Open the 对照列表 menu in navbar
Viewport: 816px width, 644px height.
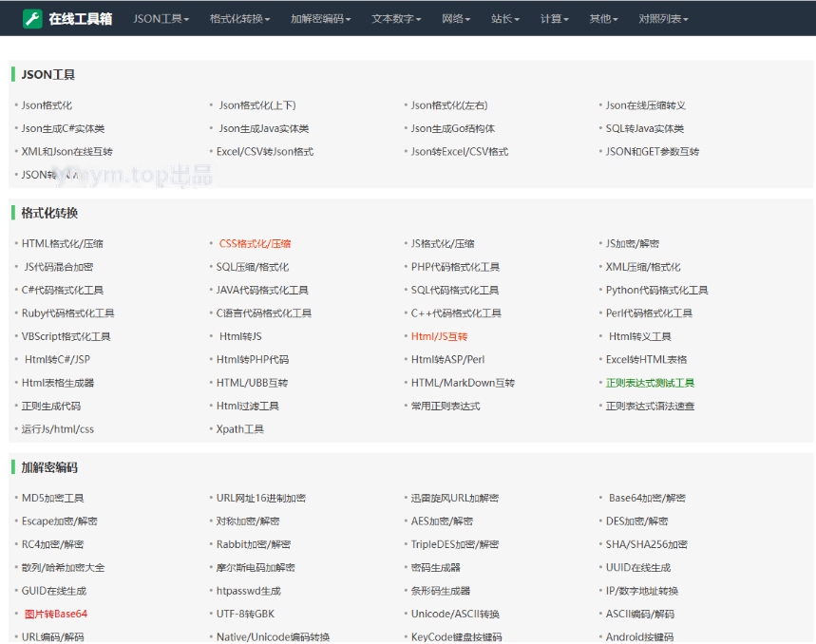[x=663, y=19]
